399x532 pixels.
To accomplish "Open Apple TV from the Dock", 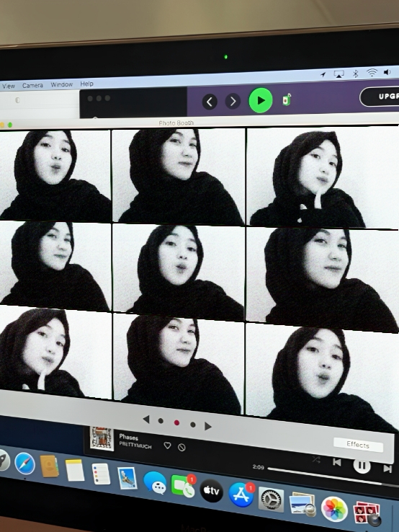I will (x=212, y=491).
